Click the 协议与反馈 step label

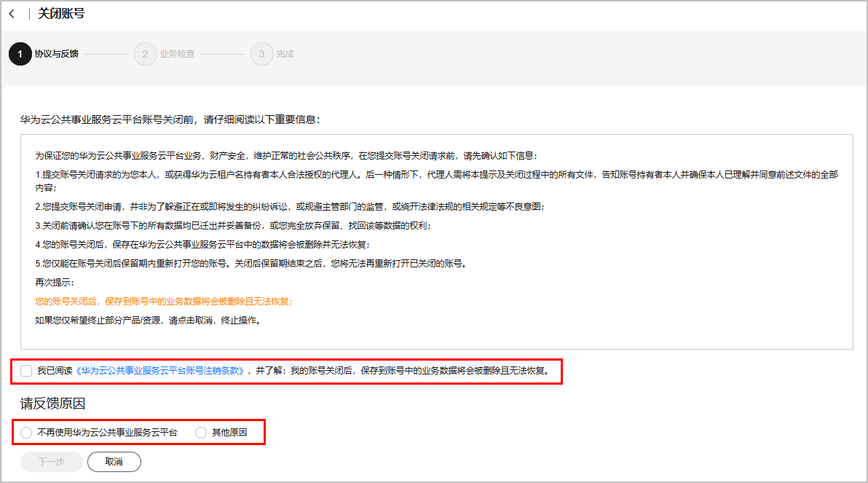coord(57,54)
